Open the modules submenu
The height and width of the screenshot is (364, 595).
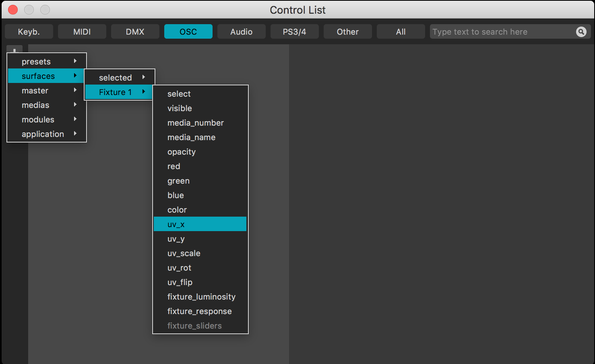47,120
